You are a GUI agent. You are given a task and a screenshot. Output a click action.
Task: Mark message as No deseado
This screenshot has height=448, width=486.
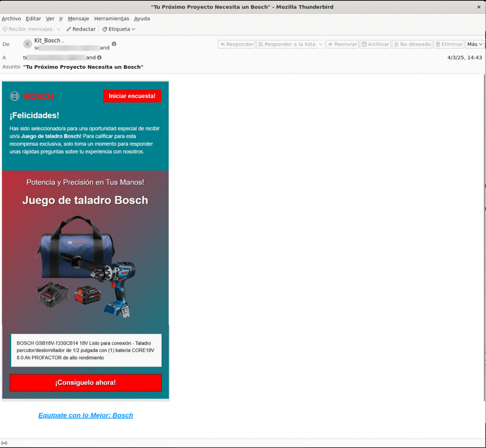(x=412, y=44)
